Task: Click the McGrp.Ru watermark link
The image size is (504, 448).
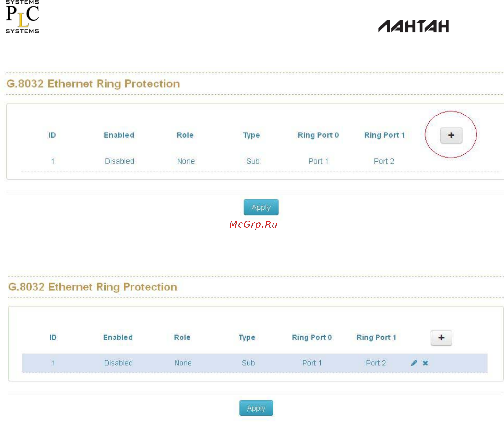Action: tap(254, 224)
